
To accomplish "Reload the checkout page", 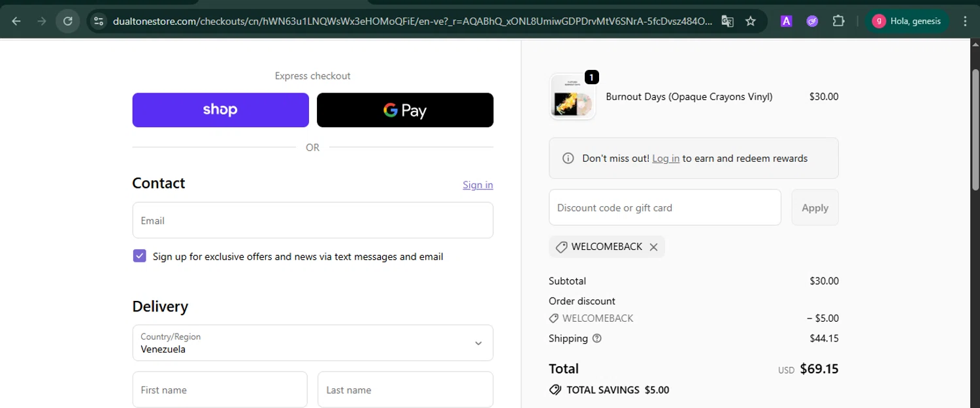I will coord(68,21).
